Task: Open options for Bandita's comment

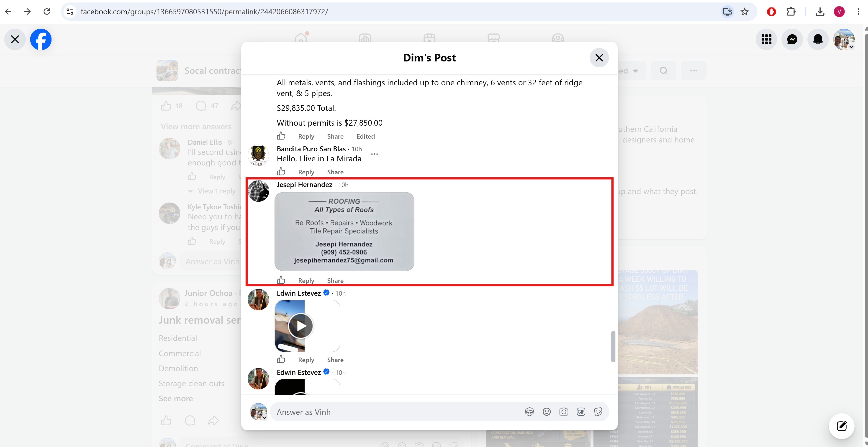Action: point(374,154)
